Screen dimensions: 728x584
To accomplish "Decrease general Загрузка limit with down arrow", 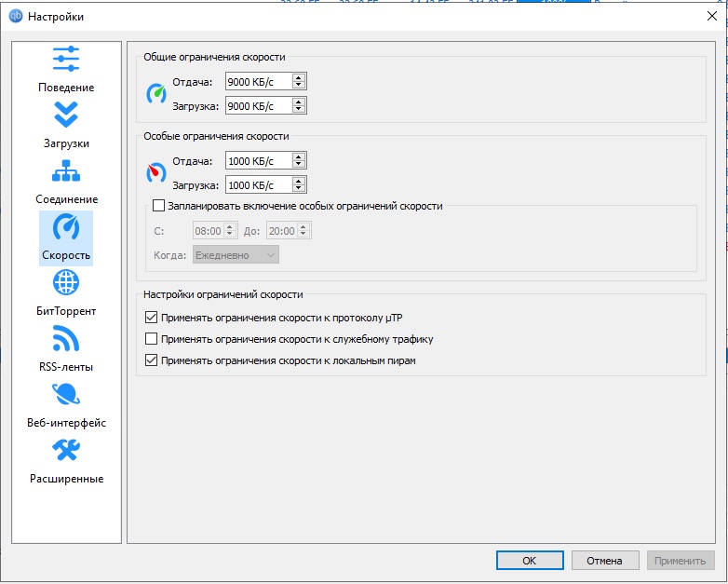I will [299, 110].
